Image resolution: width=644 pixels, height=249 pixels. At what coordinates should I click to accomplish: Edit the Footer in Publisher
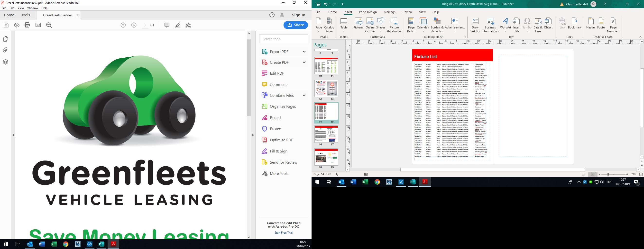click(601, 24)
